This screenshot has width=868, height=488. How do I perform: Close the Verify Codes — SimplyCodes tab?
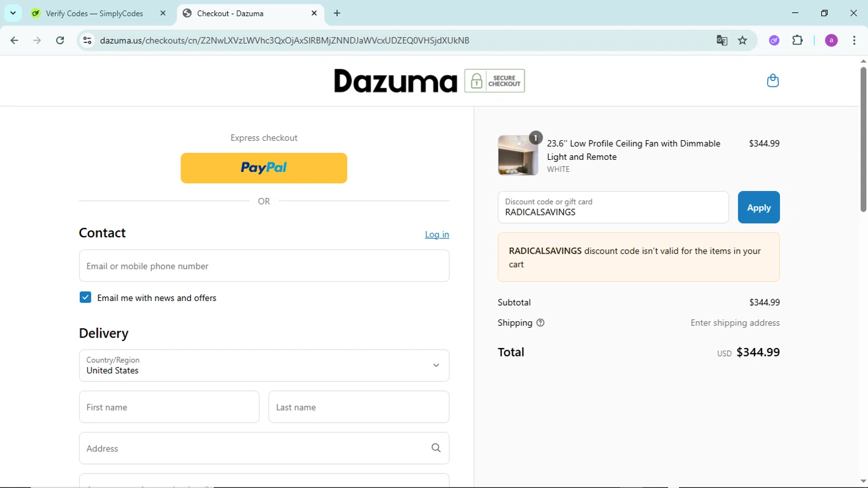[163, 13]
